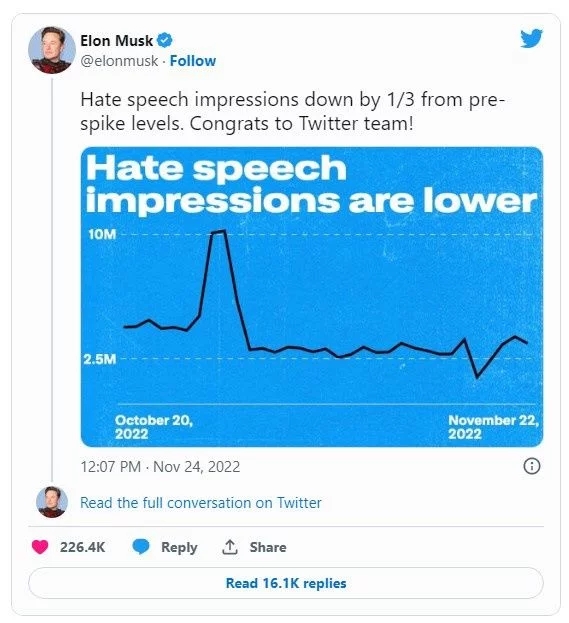Click the @elonmusk handle

[119, 61]
